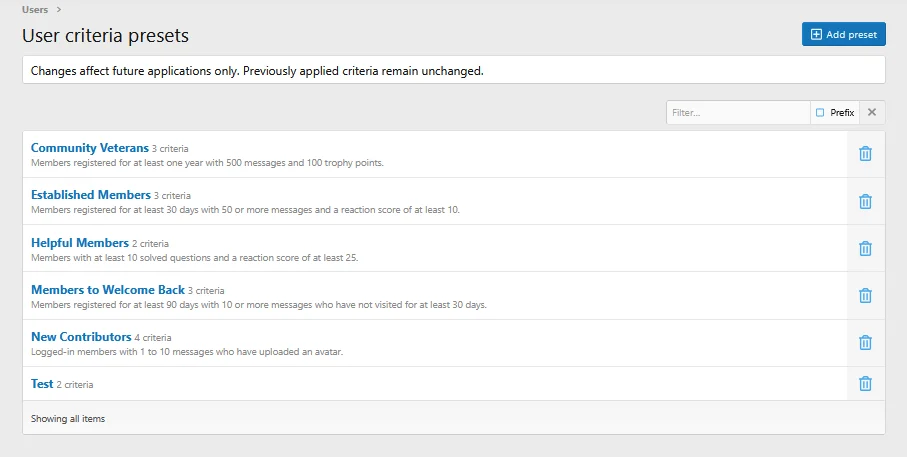Open the Test preset
This screenshot has height=457, width=907.
pos(42,384)
